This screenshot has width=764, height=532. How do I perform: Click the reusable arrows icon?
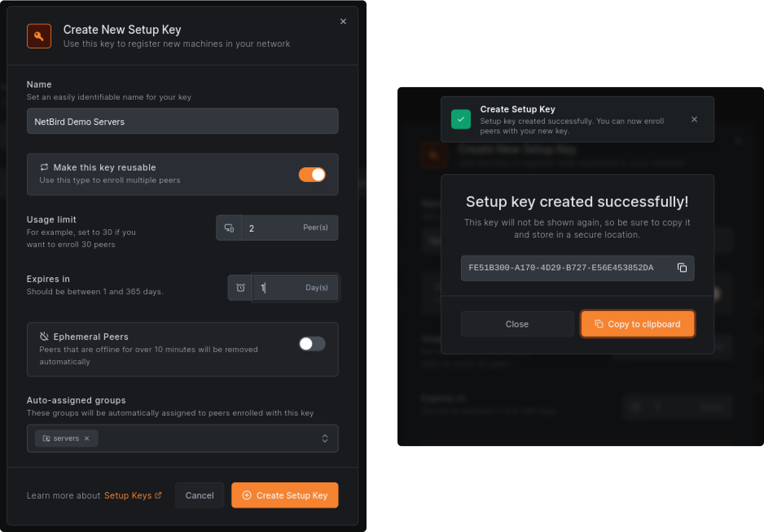click(x=44, y=167)
